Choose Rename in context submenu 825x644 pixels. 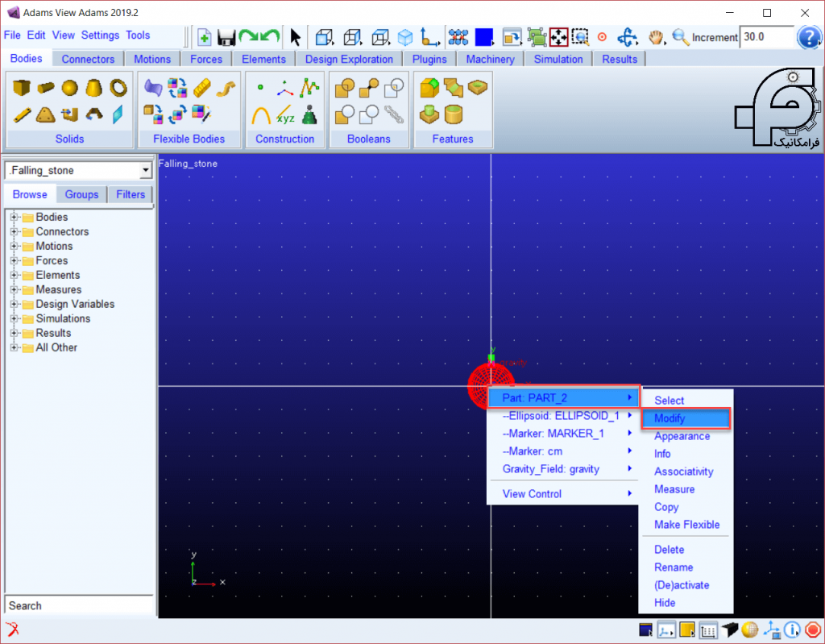pyautogui.click(x=674, y=567)
